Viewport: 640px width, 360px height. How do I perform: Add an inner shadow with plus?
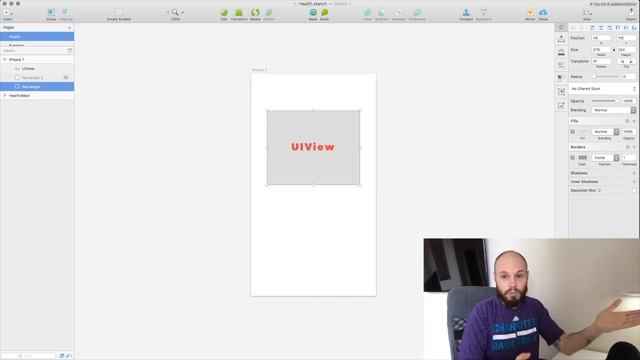click(634, 182)
